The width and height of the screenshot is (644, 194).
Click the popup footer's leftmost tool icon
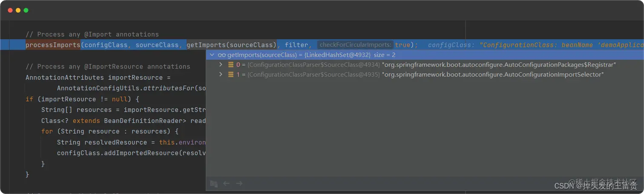pos(214,184)
